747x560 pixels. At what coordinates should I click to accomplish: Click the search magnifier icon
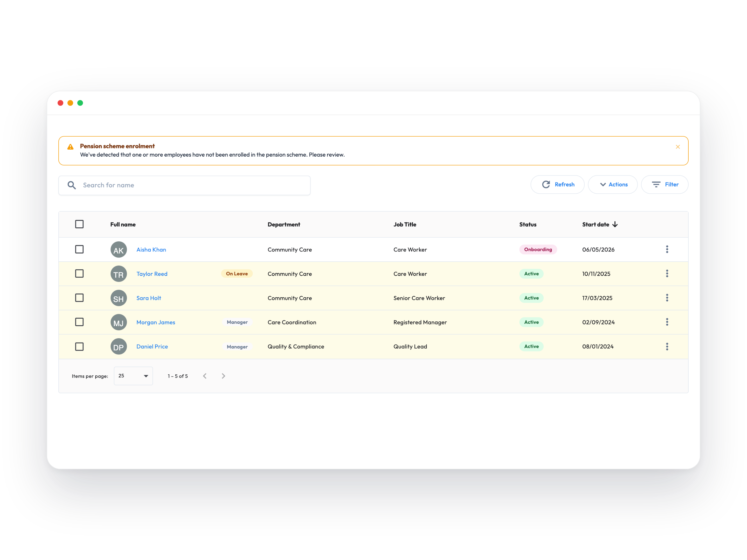[x=72, y=185]
